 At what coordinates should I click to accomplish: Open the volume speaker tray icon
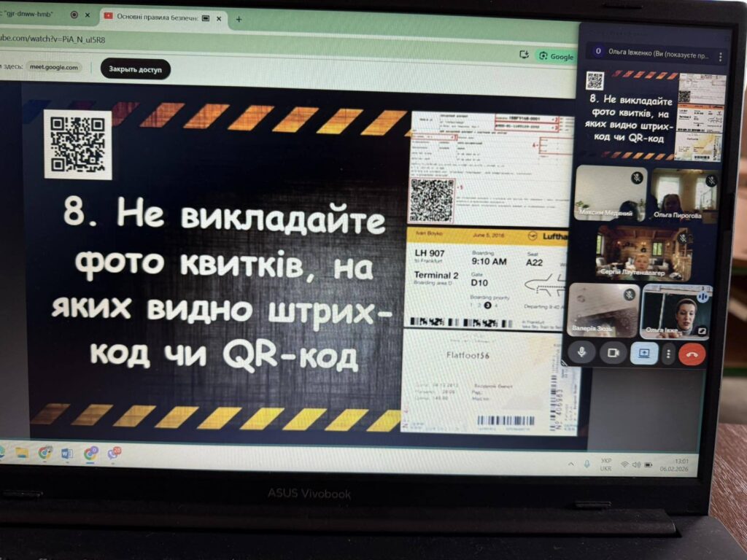click(x=636, y=464)
